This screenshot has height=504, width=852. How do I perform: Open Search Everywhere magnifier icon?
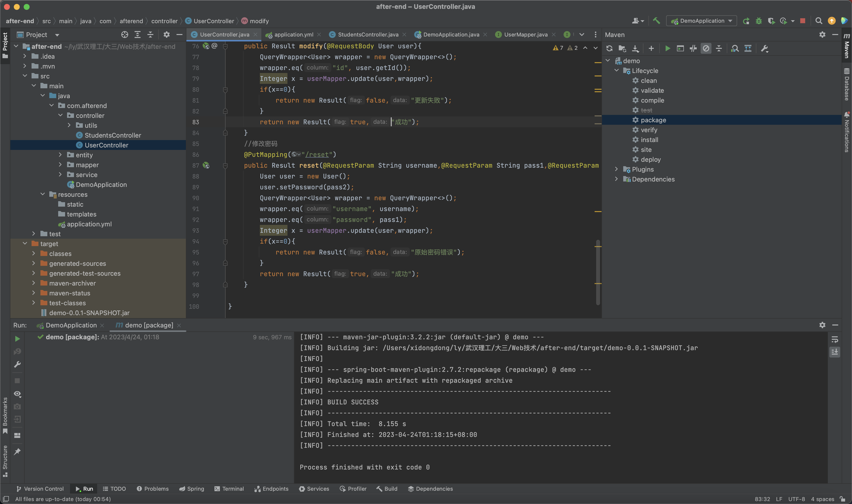[x=819, y=21]
